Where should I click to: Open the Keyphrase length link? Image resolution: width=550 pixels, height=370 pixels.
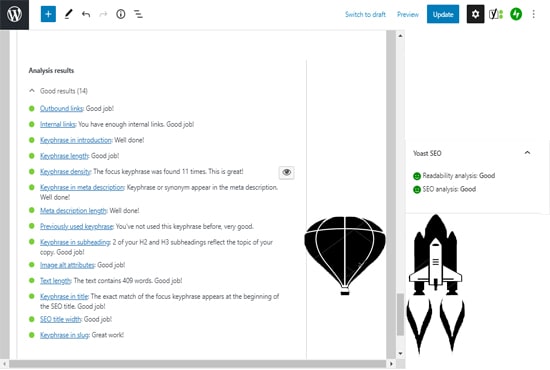click(x=64, y=156)
